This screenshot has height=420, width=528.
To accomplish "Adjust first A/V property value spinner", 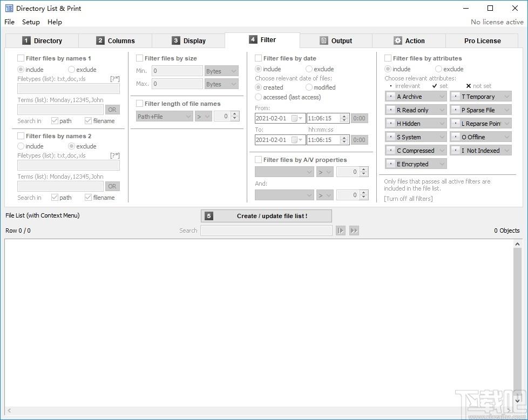I will pyautogui.click(x=363, y=172).
